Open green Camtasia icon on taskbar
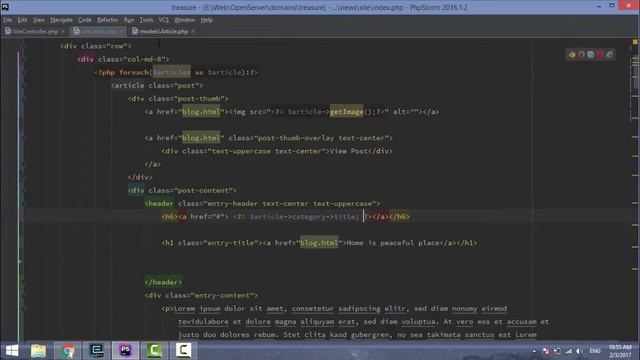Viewport: 640px width, 360px height. (154, 350)
